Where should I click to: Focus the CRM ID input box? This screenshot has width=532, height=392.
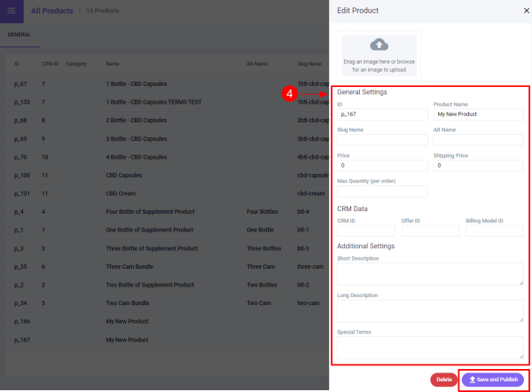[x=365, y=231]
